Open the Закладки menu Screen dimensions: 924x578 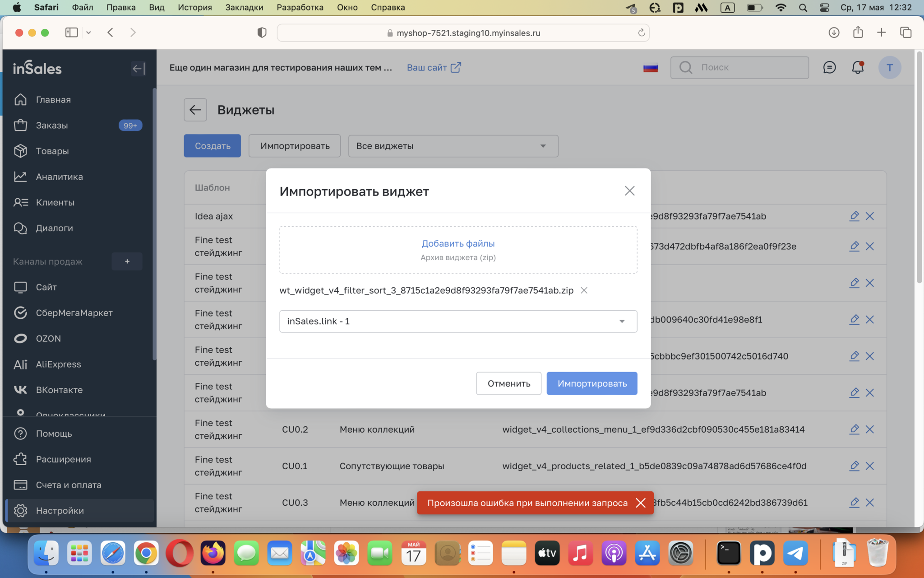tap(244, 7)
